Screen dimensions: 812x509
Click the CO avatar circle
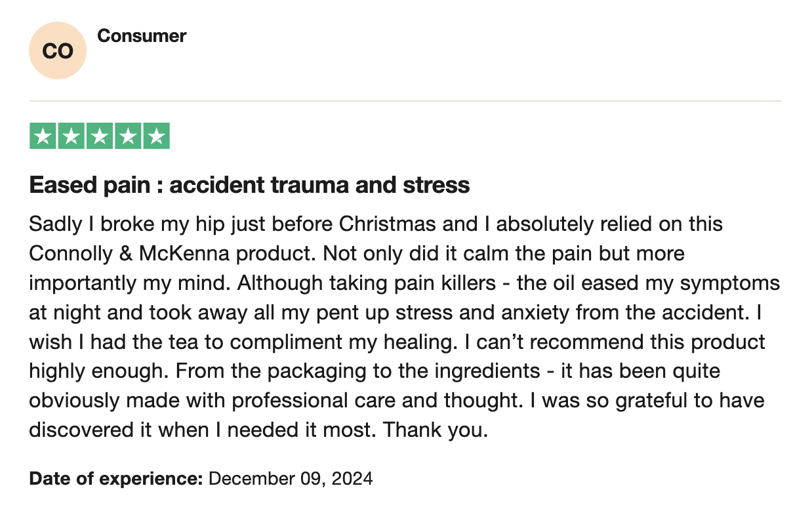tap(58, 51)
